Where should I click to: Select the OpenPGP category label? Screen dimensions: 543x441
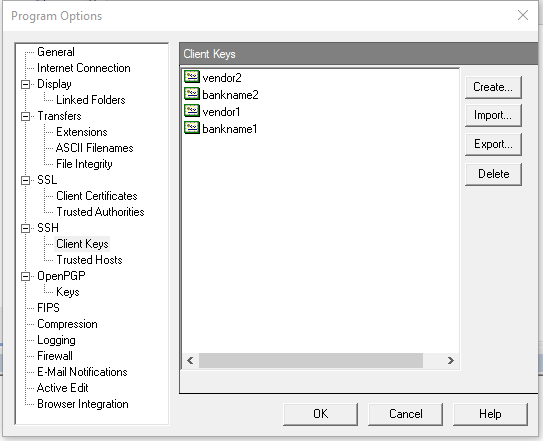[x=61, y=276]
